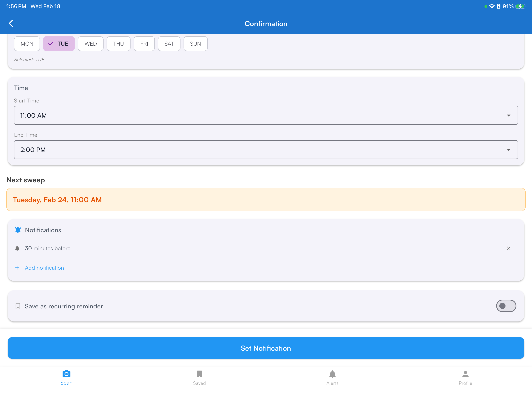This screenshot has width=532, height=399.
Task: Click the bell icon beside 30 minutes before
Action: pyautogui.click(x=17, y=248)
